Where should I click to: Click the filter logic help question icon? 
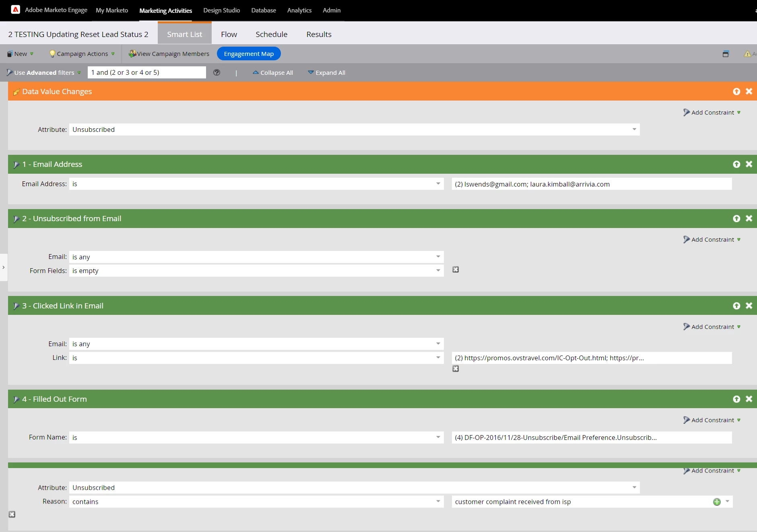[x=217, y=72]
